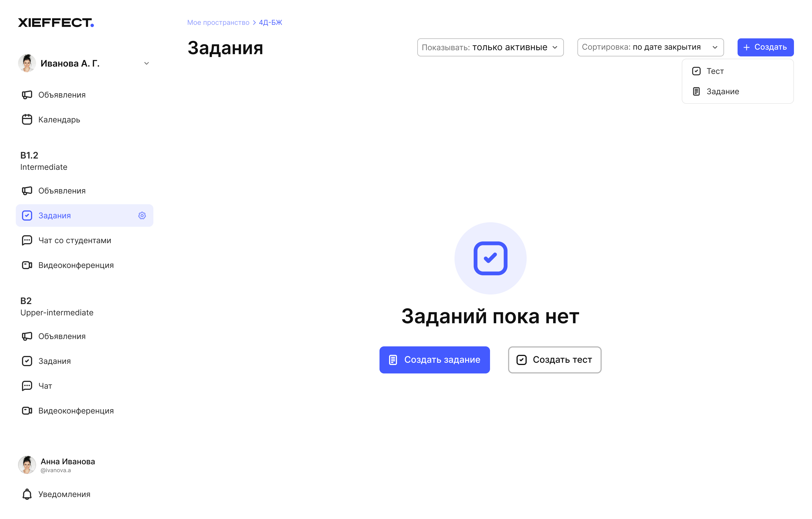The width and height of the screenshot is (812, 519).
Task: Expand the Иванова А. Г. account chevron
Action: tap(146, 63)
